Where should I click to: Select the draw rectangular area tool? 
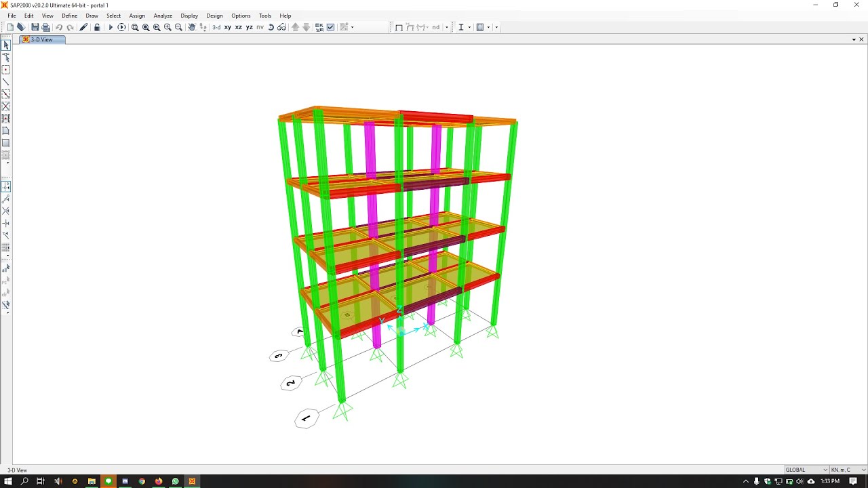click(x=6, y=143)
